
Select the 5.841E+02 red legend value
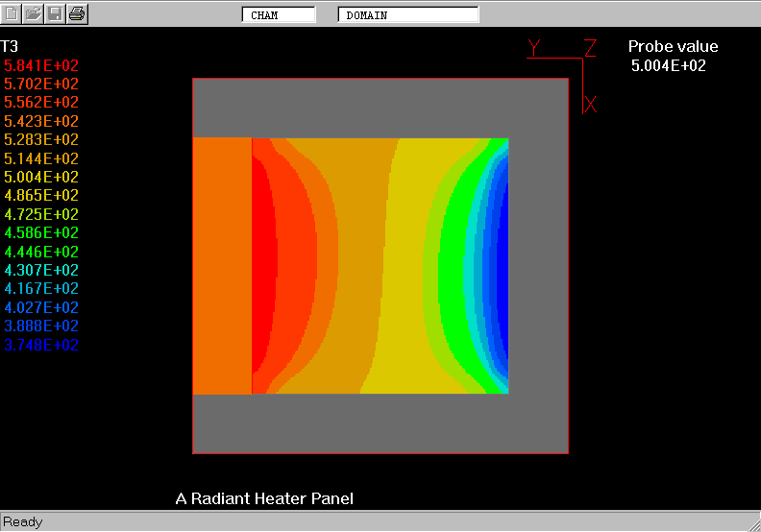click(42, 65)
